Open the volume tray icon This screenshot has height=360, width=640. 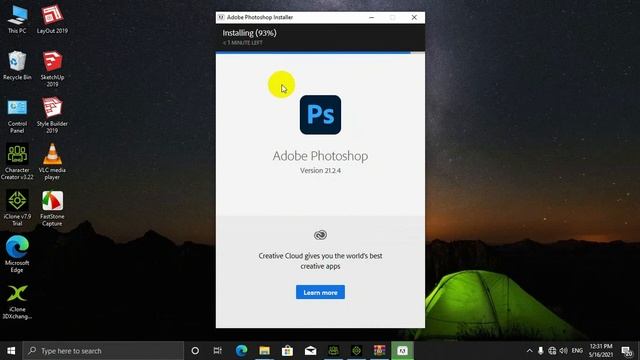point(564,351)
